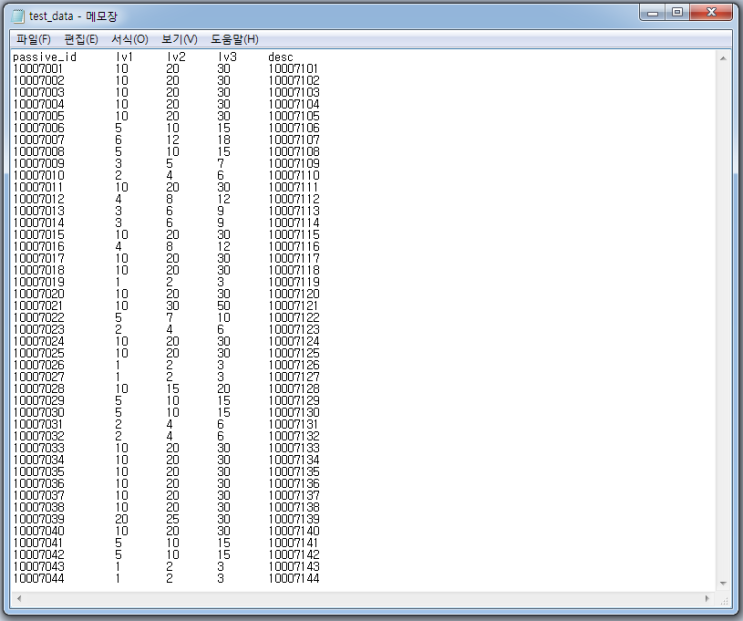The height and width of the screenshot is (621, 743).
Task: Click the lv2 header text
Action: tap(176, 57)
